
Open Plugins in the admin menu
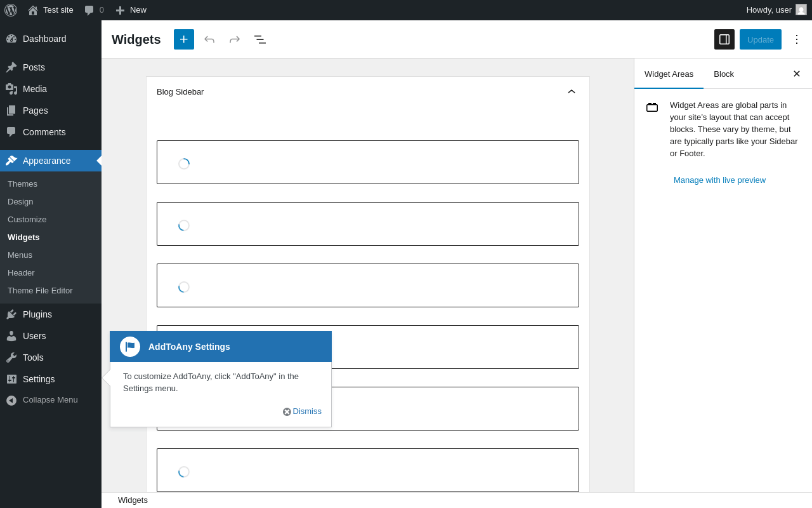coord(37,314)
